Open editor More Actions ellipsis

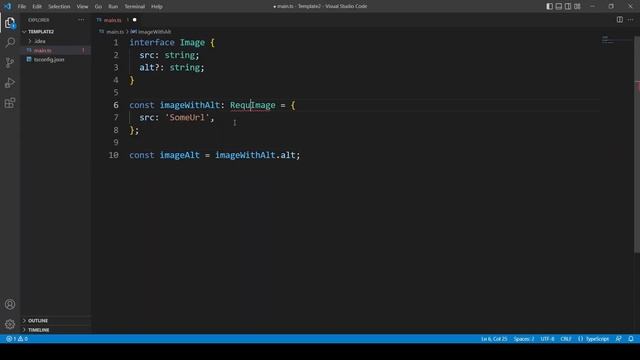click(631, 20)
